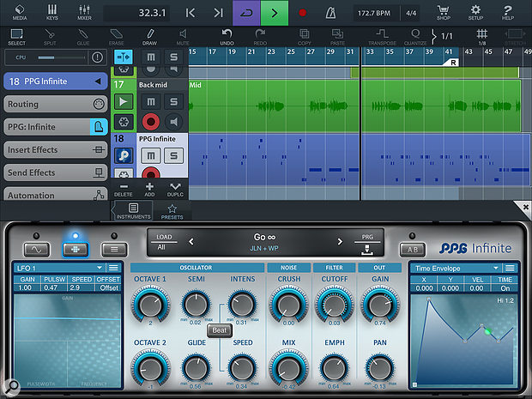Choose the Select tool
Image resolution: width=532 pixels, height=399 pixels.
coord(16,37)
